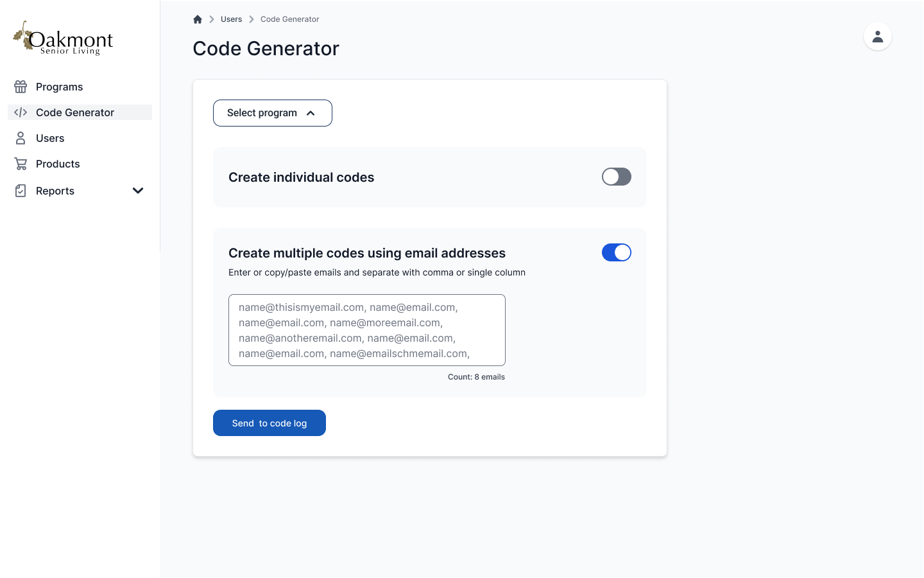Click the Oakmont Senior Living logo
Screen dimensions: 924x578
(63, 39)
